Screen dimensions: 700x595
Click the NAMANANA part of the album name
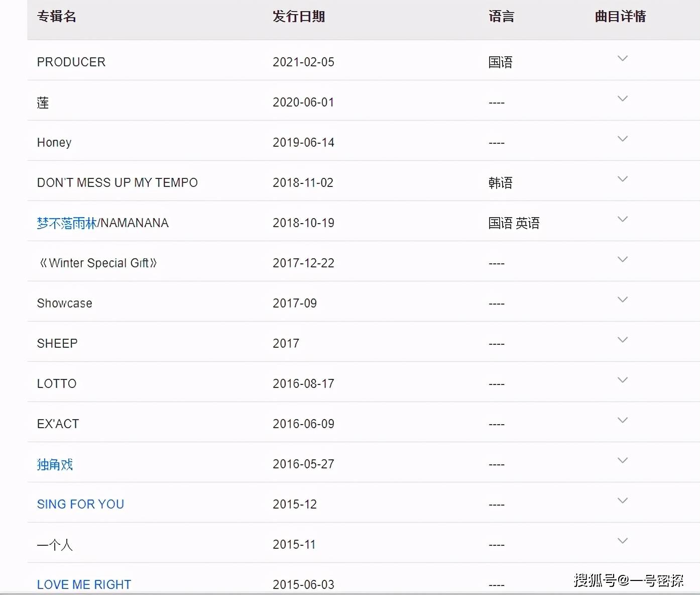click(x=135, y=223)
